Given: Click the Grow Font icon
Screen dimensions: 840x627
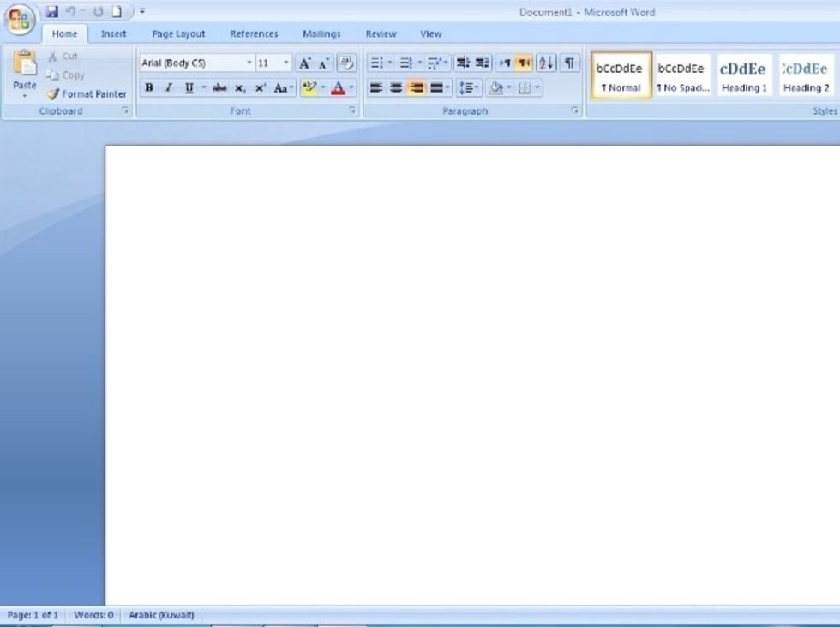Looking at the screenshot, I should tap(304, 63).
